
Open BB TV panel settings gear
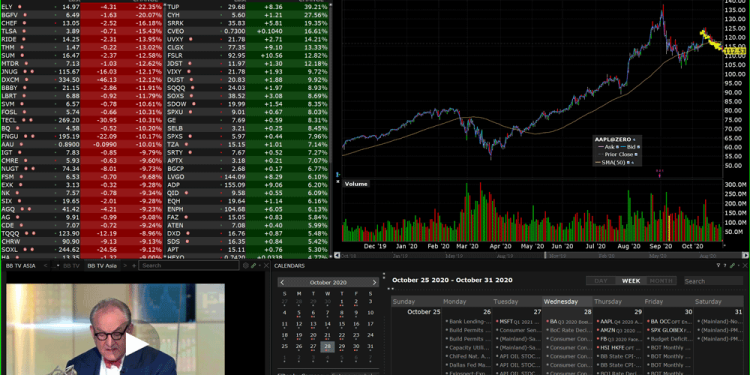[245, 265]
